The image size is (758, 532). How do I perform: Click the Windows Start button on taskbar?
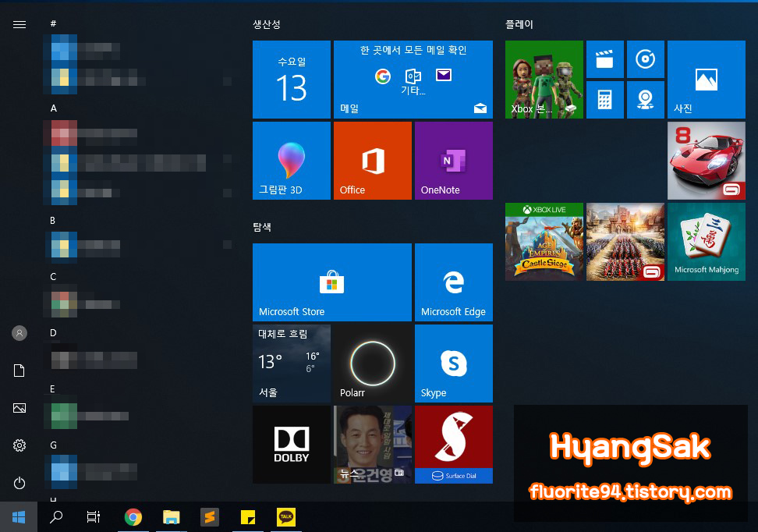(x=19, y=517)
